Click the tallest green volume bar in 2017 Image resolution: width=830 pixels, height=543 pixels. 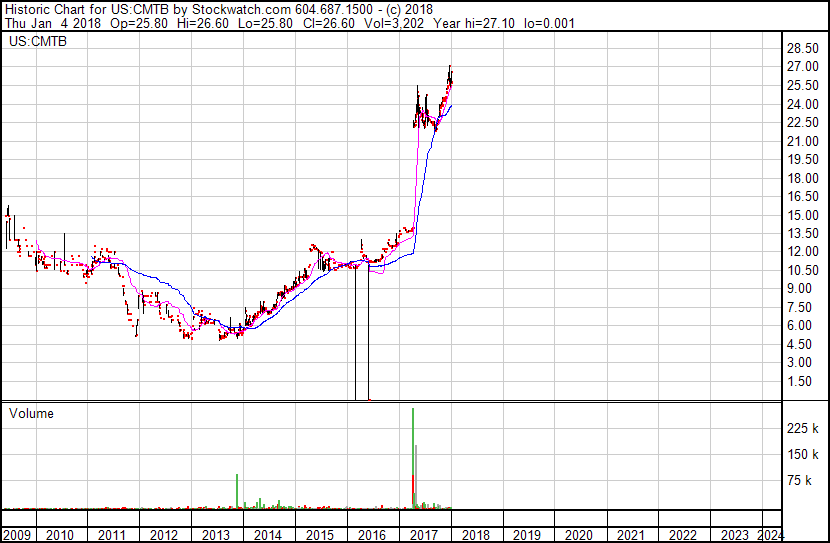412,450
